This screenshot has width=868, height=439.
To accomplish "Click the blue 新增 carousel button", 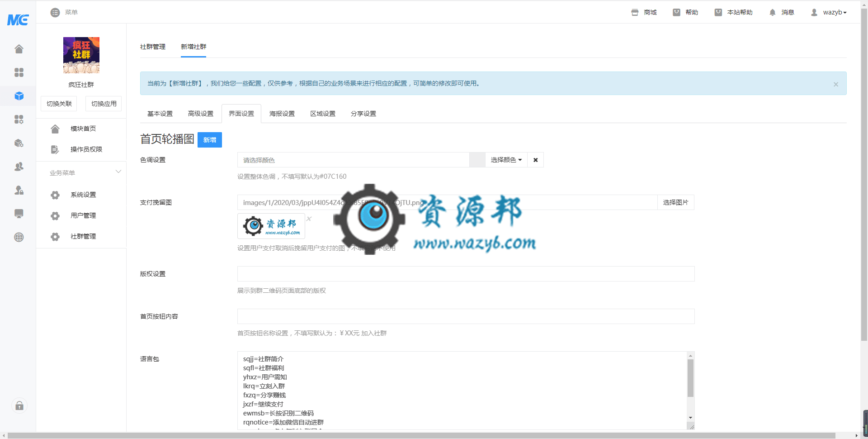I will [210, 140].
